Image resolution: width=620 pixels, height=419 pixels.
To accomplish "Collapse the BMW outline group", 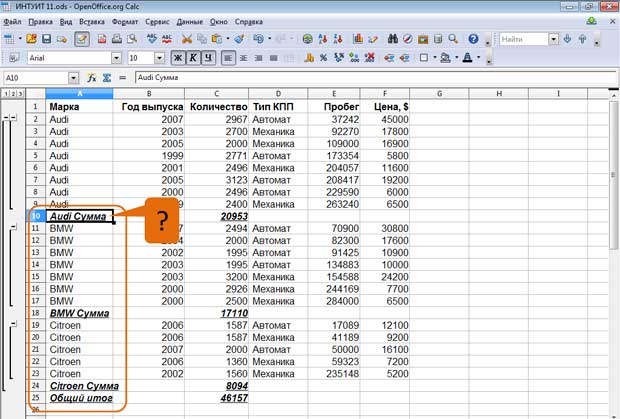I will [14, 227].
